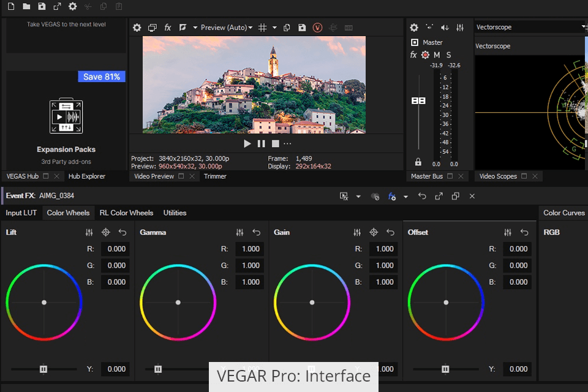588x392 pixels.
Task: Reset the Lift color wheel
Action: click(x=123, y=232)
